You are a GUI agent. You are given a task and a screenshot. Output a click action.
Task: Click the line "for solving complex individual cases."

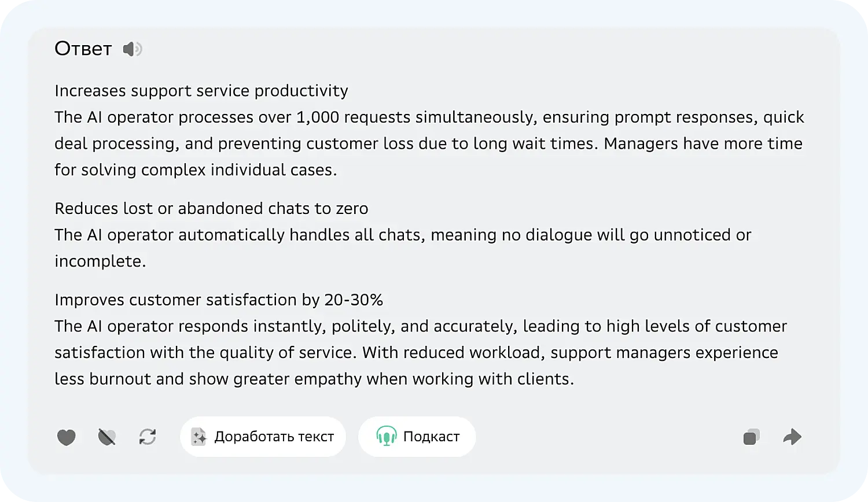pos(196,170)
